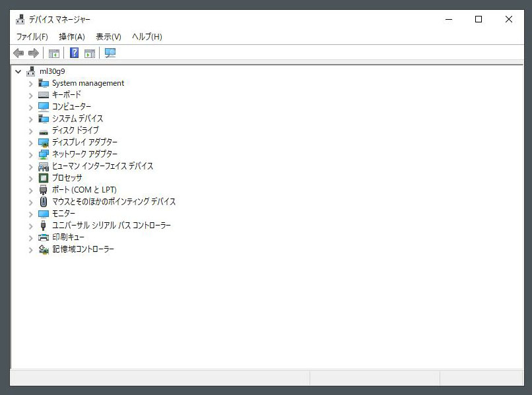Click the ディスク ドライブ drive icon
The height and width of the screenshot is (395, 532).
44,132
